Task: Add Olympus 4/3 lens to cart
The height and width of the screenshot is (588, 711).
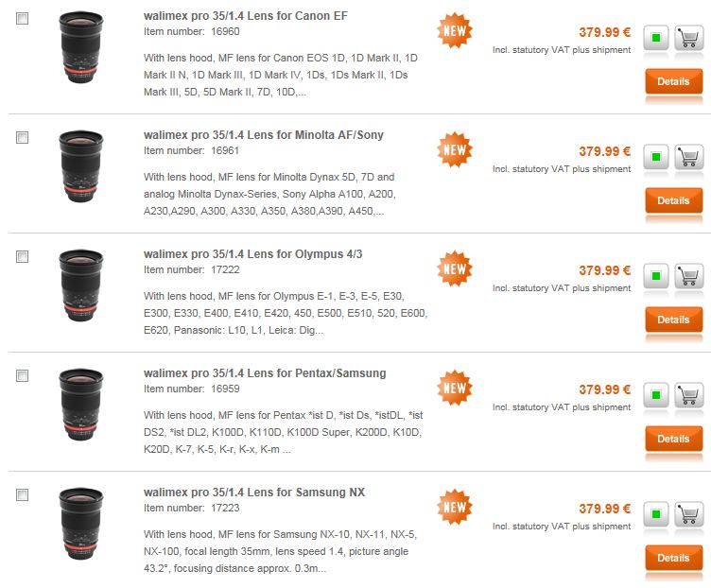Action: pyautogui.click(x=688, y=276)
